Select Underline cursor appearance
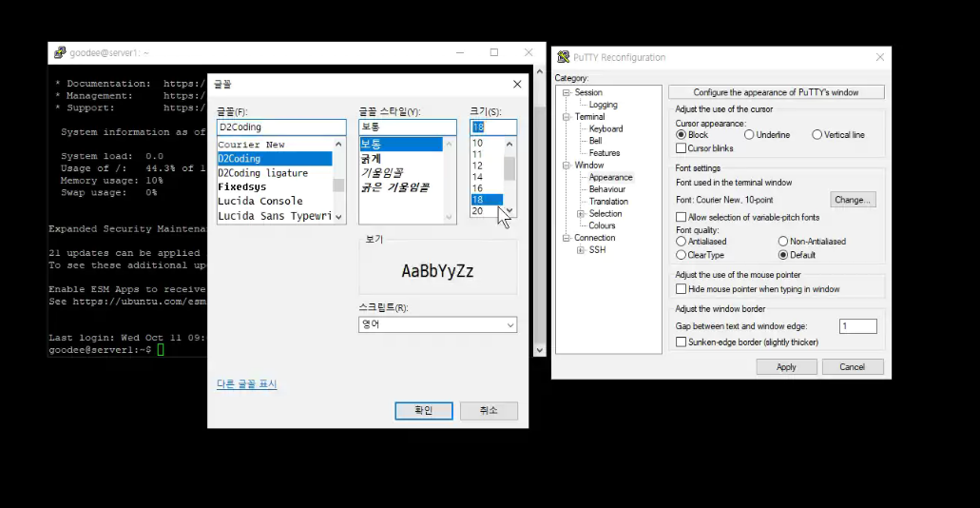This screenshot has width=980, height=508. click(x=749, y=134)
